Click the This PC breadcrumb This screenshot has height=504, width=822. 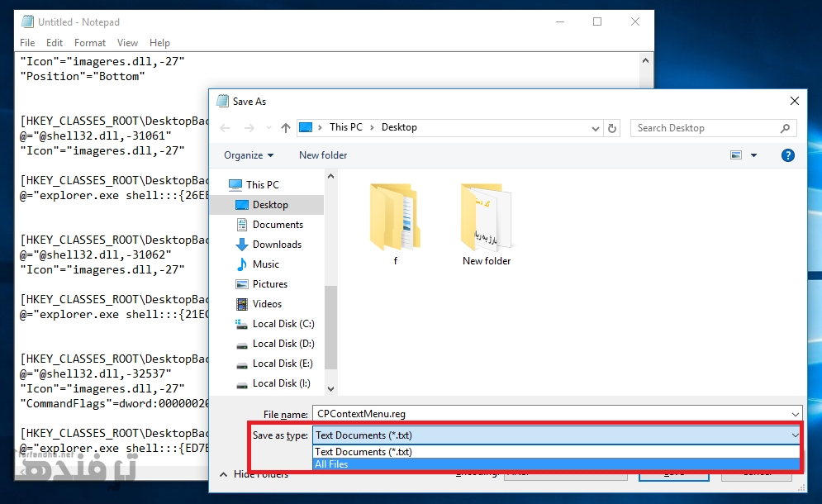(x=346, y=127)
